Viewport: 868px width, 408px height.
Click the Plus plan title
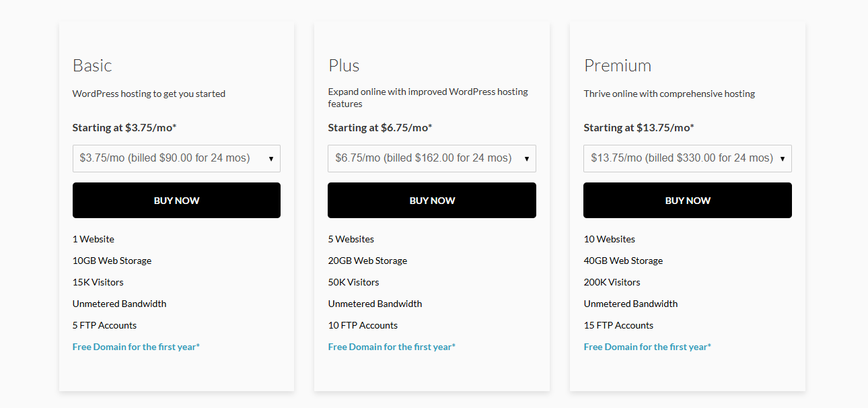(344, 65)
